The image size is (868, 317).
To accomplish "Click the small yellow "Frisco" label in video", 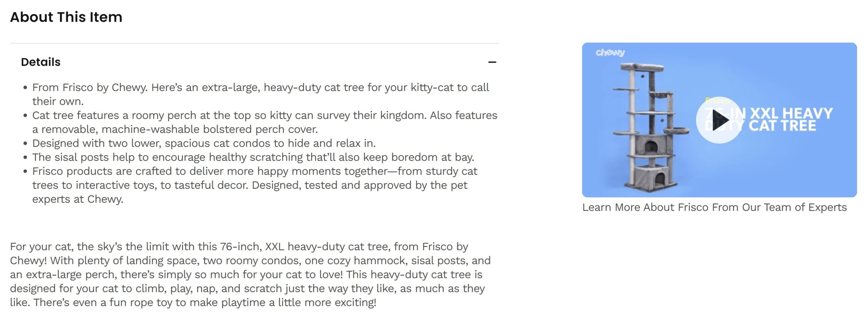I will tap(717, 101).
